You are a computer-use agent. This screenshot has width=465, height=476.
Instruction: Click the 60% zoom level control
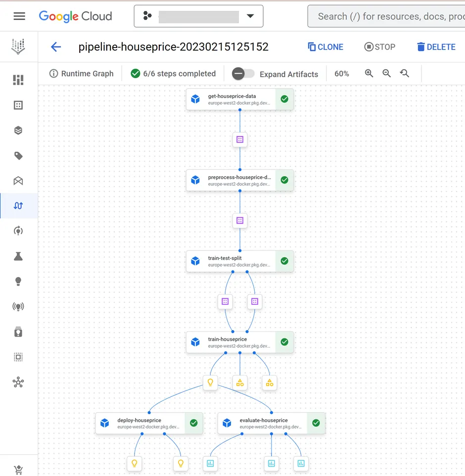342,73
